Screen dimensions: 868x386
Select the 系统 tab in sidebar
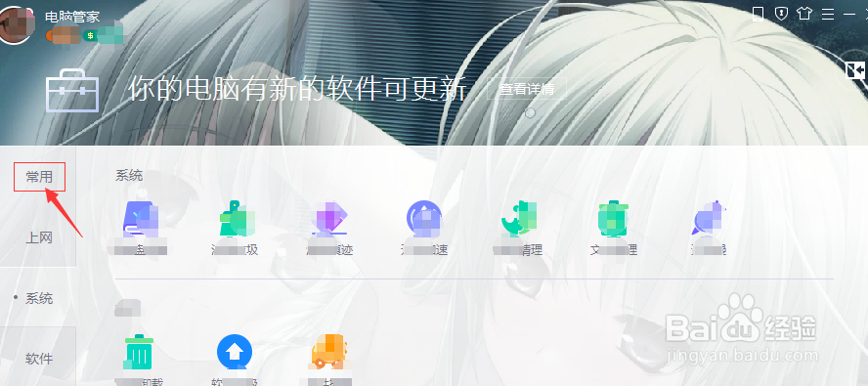click(39, 298)
